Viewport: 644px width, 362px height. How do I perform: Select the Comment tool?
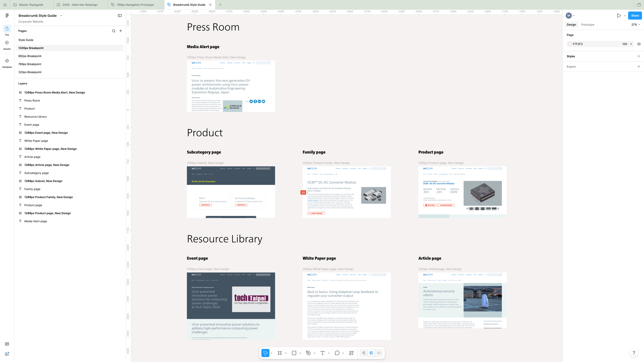pos(337,353)
